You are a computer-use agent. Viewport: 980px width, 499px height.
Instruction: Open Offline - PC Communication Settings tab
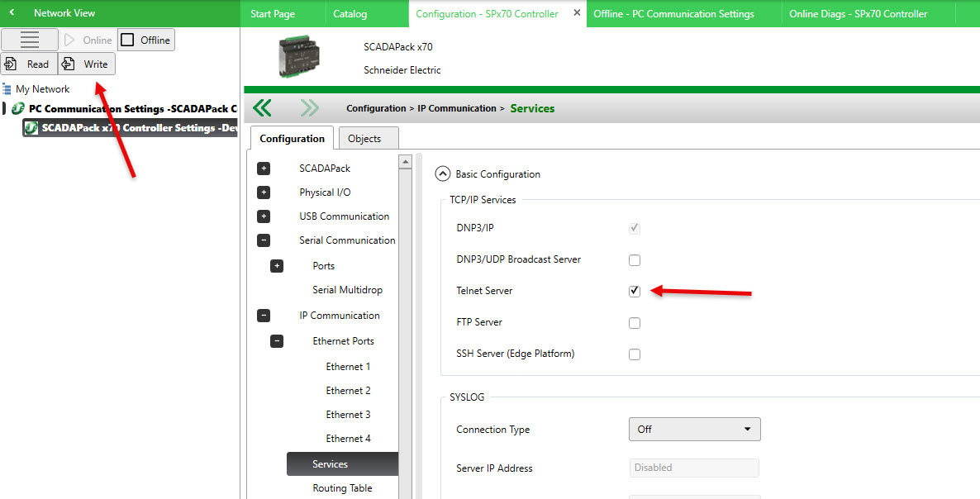(x=673, y=14)
